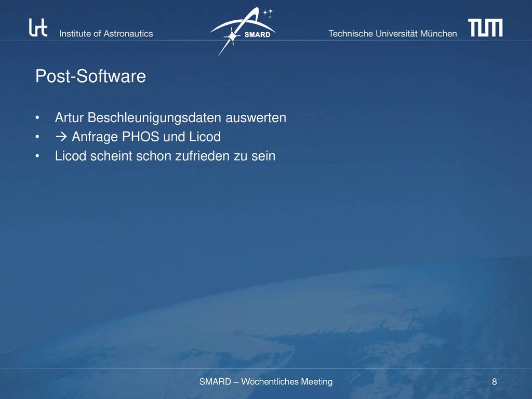Viewport: 532px width, 399px height.
Task: Click the slide title 'Post-Software'
Action: click(x=90, y=76)
